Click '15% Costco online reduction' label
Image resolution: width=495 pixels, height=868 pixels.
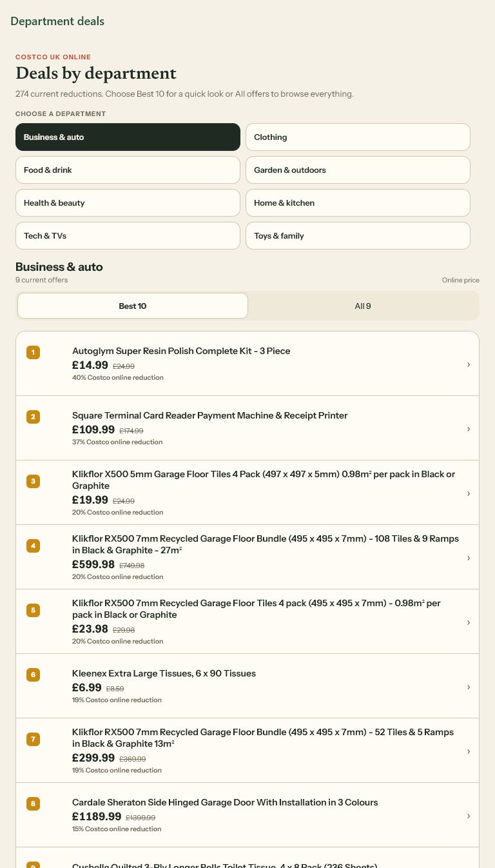click(x=117, y=829)
